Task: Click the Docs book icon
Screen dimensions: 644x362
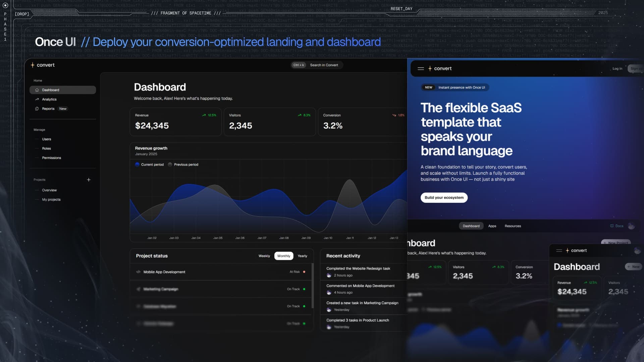Action: tap(612, 226)
